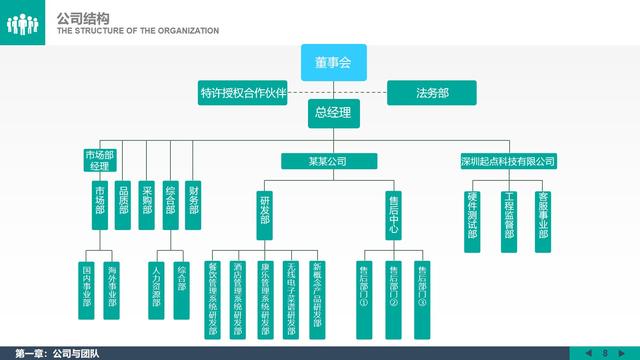The height and width of the screenshot is (360, 640).
Task: Click the 特许授权合作伙伴 box
Action: [x=242, y=93]
